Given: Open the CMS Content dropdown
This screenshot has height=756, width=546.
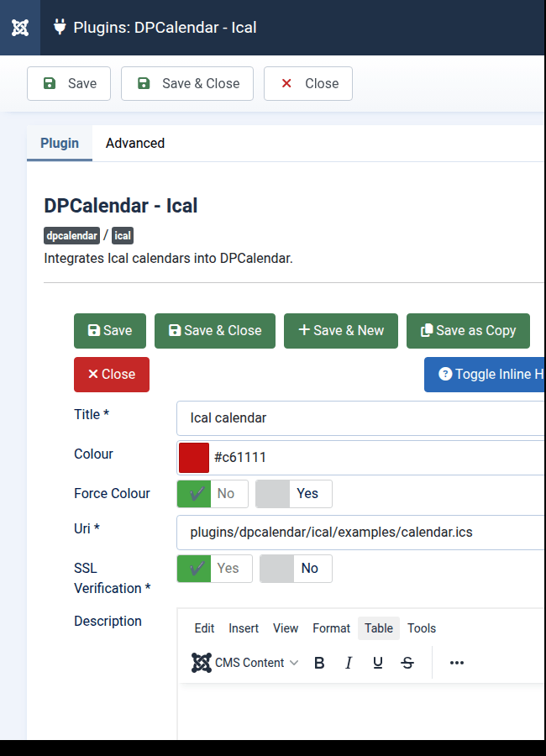Looking at the screenshot, I should [245, 663].
